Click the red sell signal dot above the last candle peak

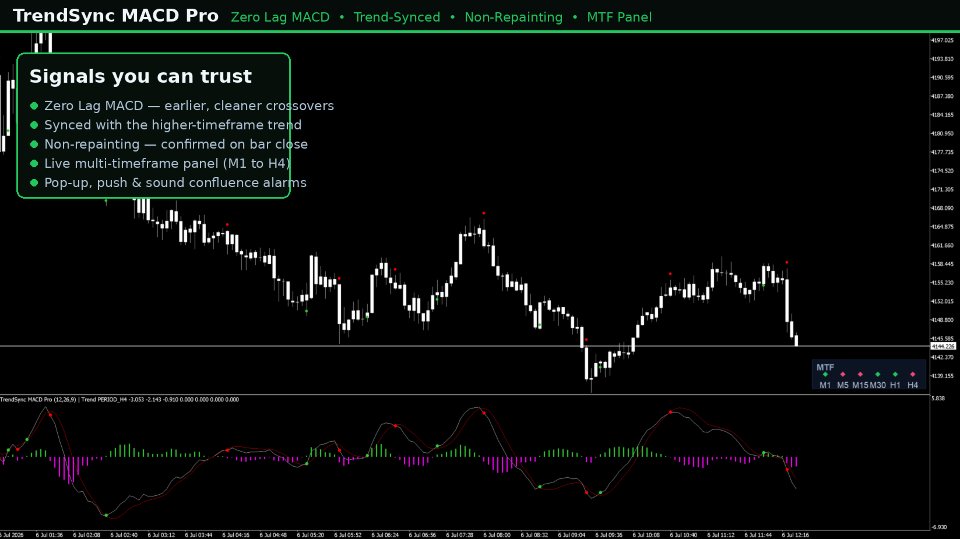click(x=787, y=262)
